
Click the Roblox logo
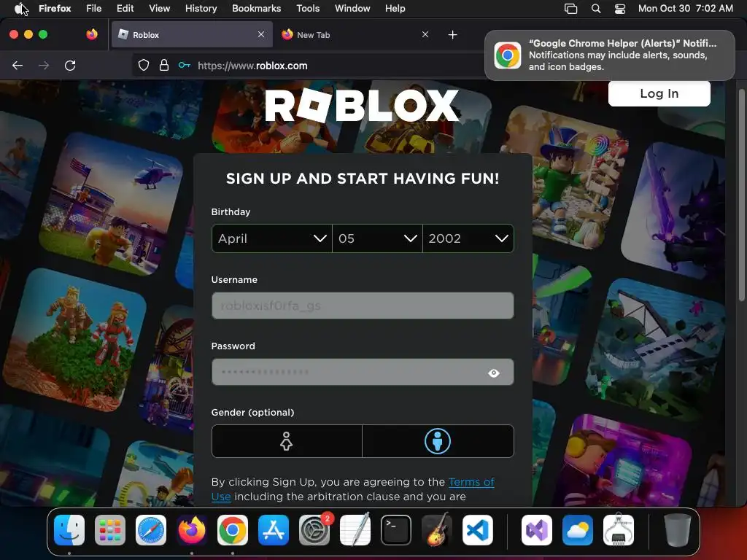[x=362, y=105]
